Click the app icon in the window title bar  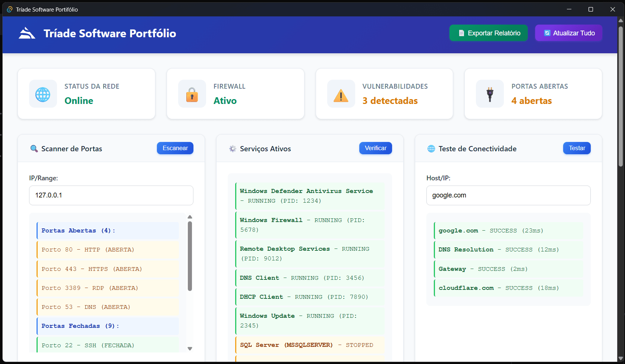point(10,9)
